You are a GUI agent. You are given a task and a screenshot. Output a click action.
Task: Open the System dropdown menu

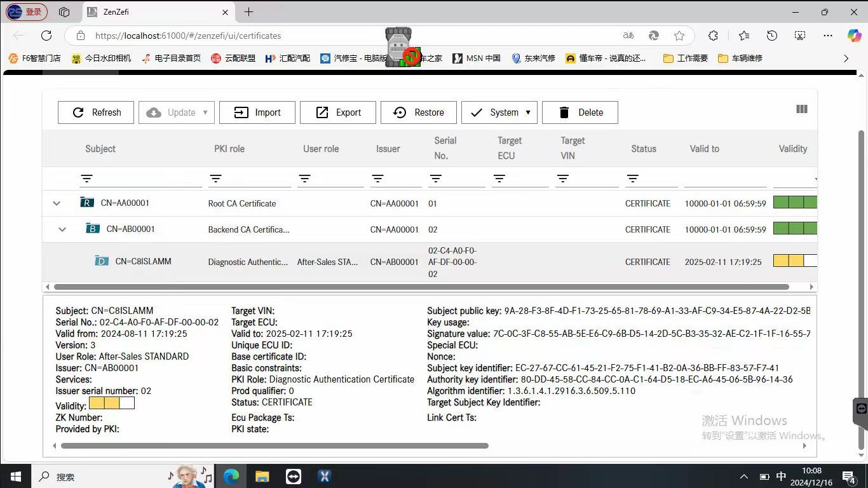pyautogui.click(x=499, y=112)
